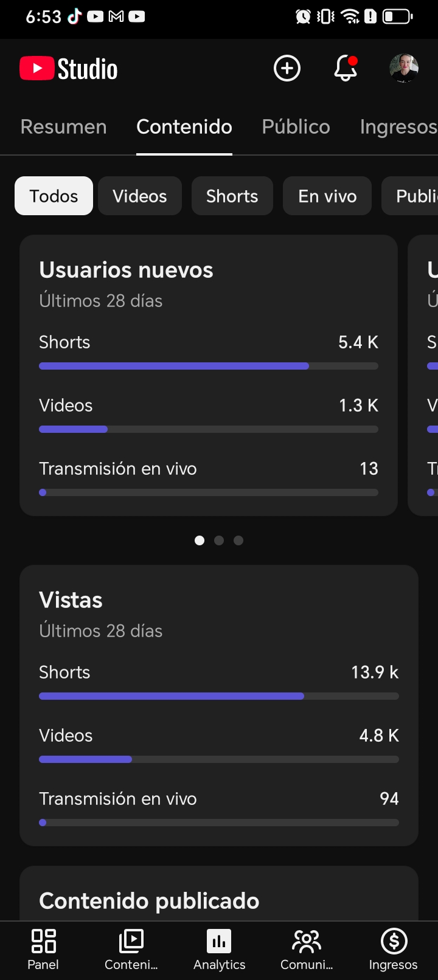438x980 pixels.
Task: Switch to the Público tab
Action: [x=296, y=126]
